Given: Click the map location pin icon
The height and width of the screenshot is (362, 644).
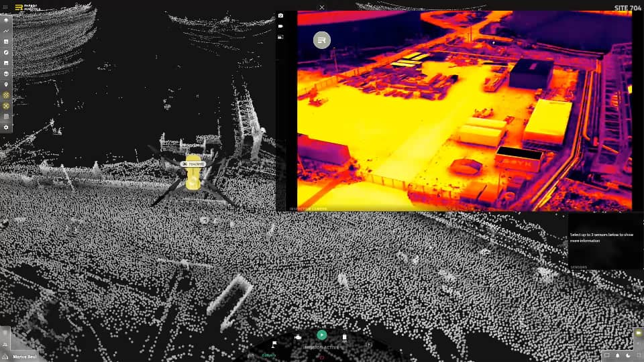Looking at the screenshot, I should click(6, 84).
